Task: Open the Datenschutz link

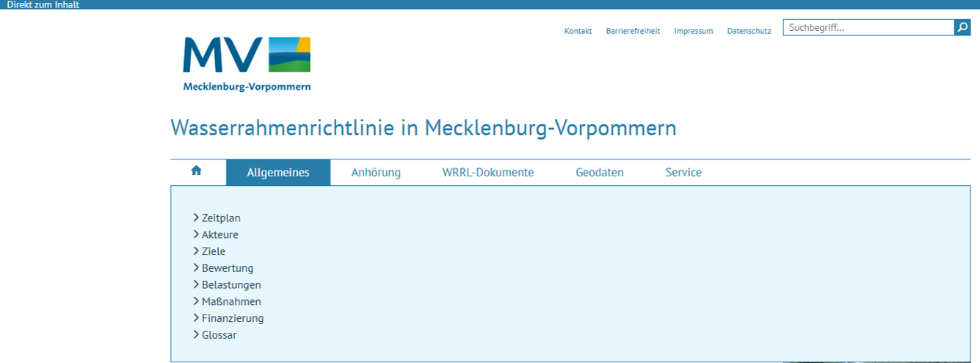Action: point(749,31)
